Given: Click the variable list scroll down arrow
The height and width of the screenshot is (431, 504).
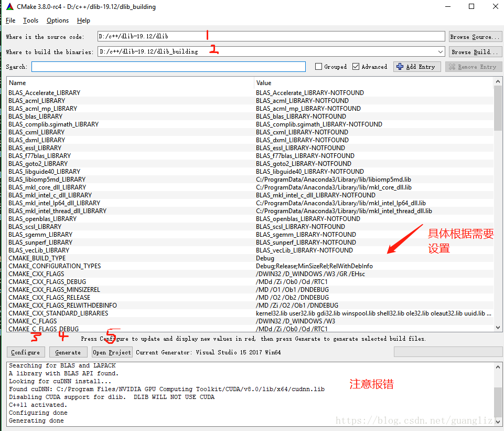Looking at the screenshot, I should pyautogui.click(x=498, y=328).
